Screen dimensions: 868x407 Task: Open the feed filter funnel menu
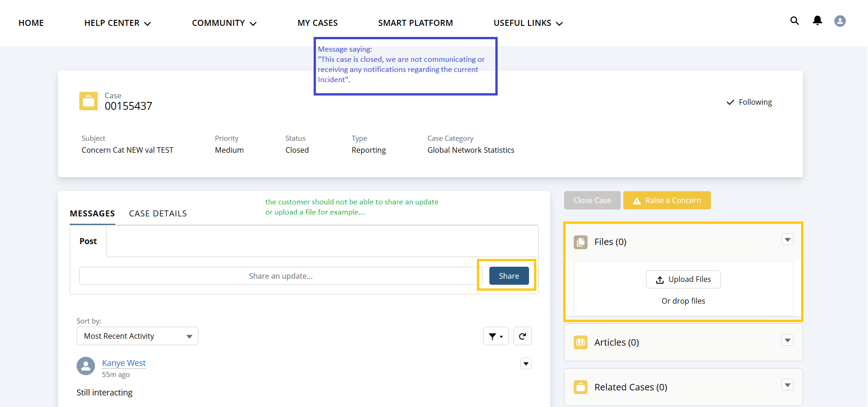[x=496, y=336]
